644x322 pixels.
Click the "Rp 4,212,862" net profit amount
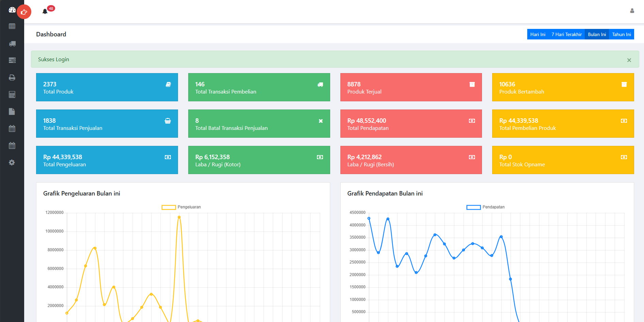click(x=365, y=157)
